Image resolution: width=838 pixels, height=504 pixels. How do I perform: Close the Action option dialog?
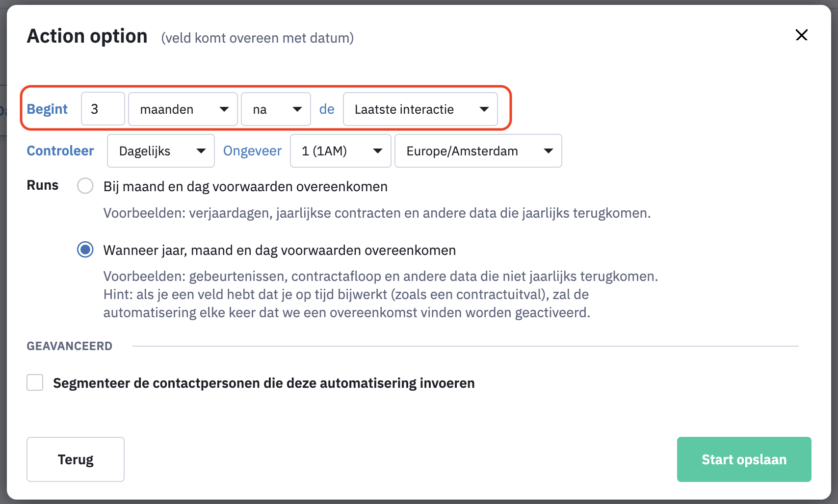pyautogui.click(x=801, y=35)
